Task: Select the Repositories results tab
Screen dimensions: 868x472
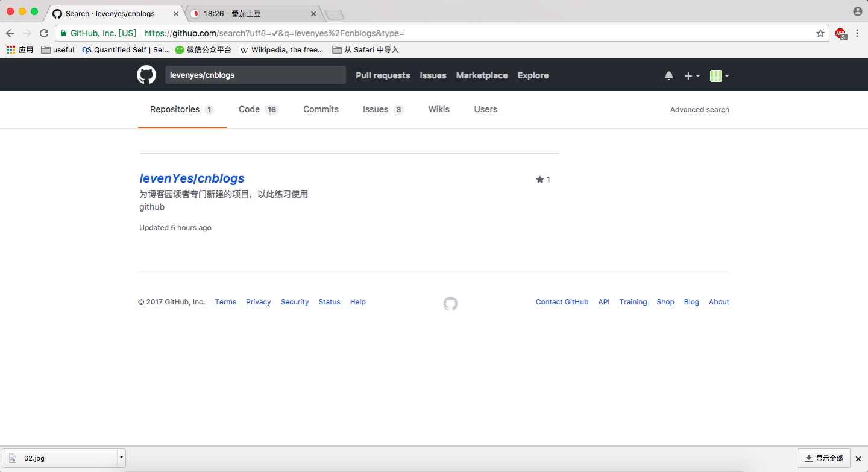Action: pyautogui.click(x=182, y=109)
